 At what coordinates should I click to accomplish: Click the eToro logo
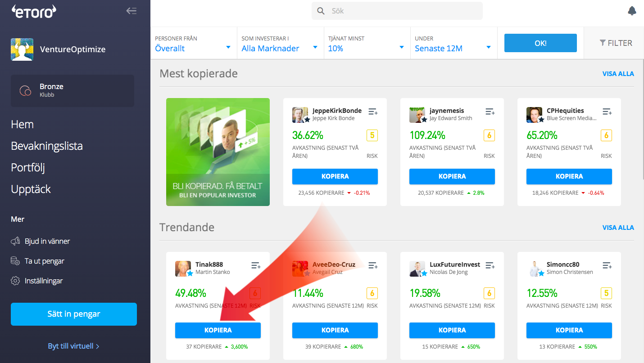(34, 11)
